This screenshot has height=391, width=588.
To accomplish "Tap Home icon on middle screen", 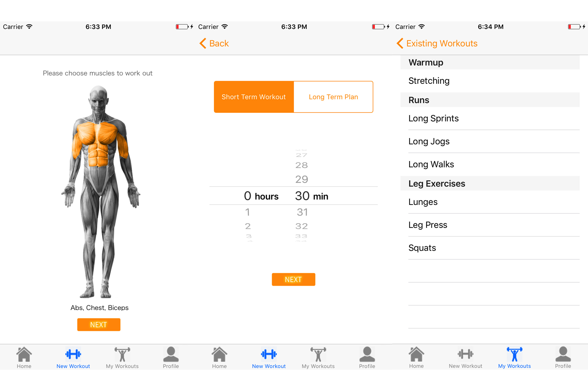I will [x=220, y=354].
